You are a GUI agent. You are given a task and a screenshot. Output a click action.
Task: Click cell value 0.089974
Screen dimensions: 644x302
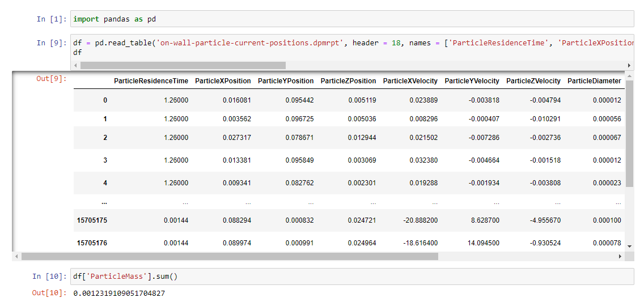(x=236, y=243)
